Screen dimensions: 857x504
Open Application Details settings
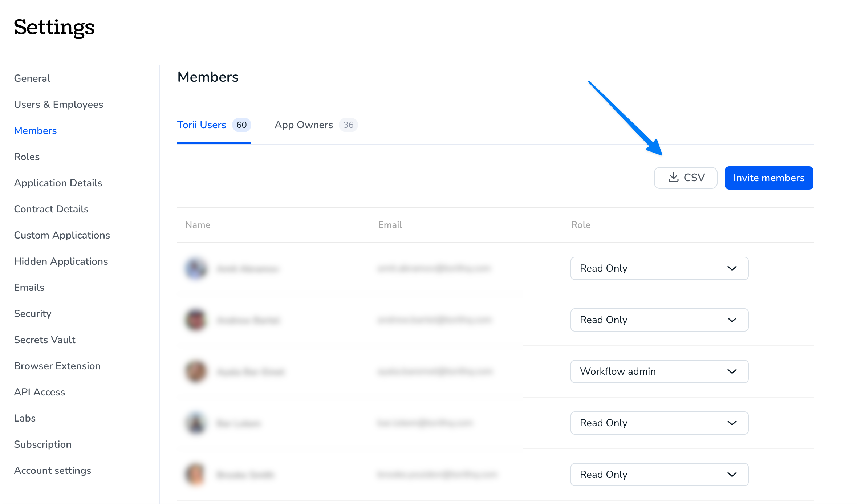[x=58, y=183]
